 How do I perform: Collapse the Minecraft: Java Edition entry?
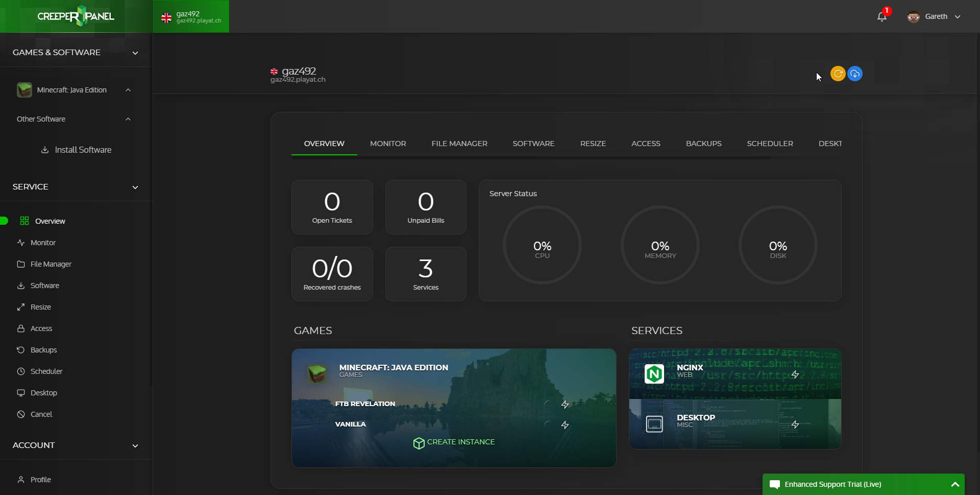128,90
